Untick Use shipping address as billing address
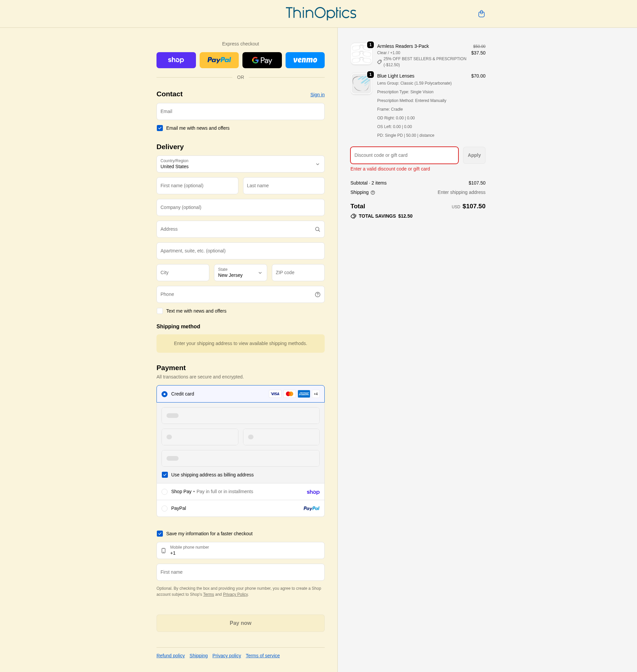The width and height of the screenshot is (637, 672). (x=165, y=475)
